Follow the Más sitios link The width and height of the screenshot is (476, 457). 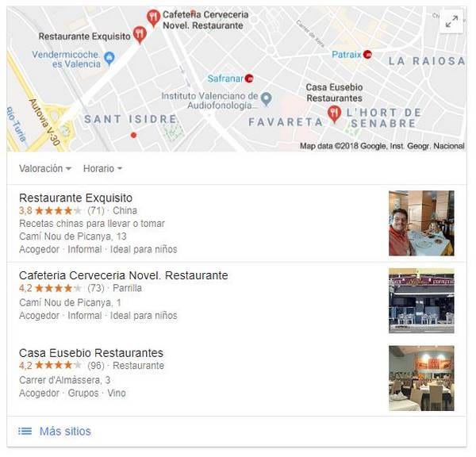65,431
